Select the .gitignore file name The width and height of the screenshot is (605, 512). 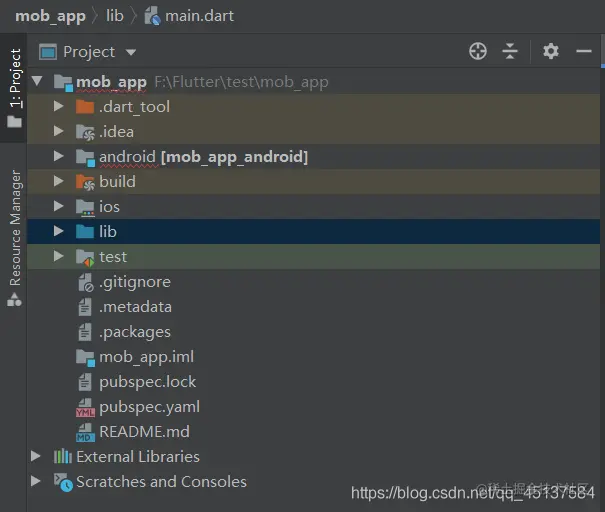coord(135,282)
